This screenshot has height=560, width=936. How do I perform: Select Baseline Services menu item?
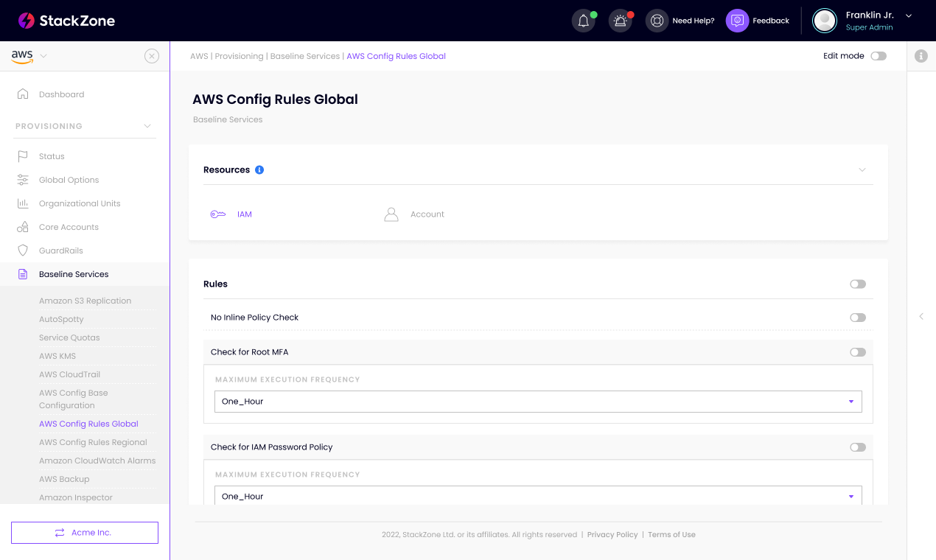click(74, 274)
